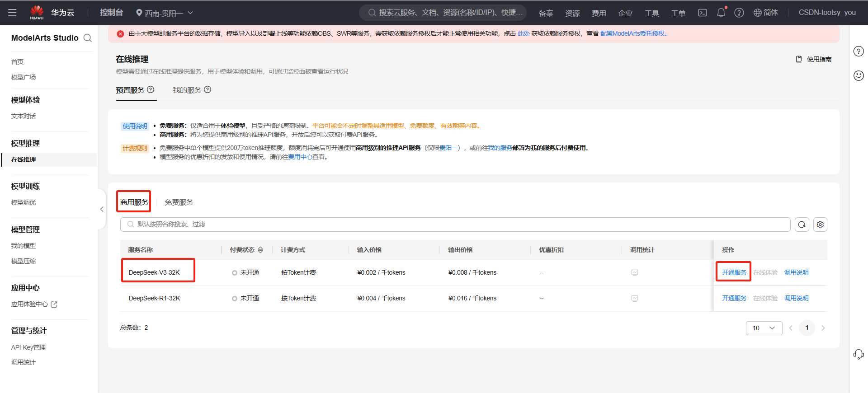Open 调用统计 in the sidebar
This screenshot has height=393, width=868.
coord(24,362)
